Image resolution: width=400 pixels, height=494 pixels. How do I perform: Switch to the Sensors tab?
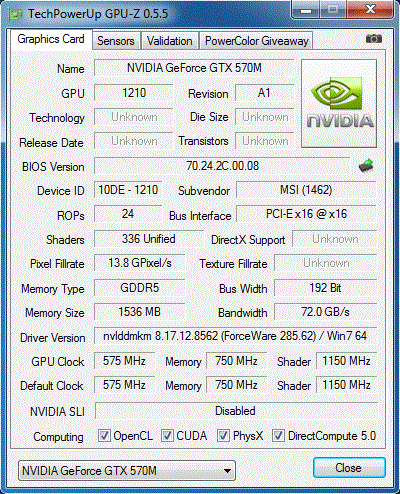pyautogui.click(x=116, y=41)
